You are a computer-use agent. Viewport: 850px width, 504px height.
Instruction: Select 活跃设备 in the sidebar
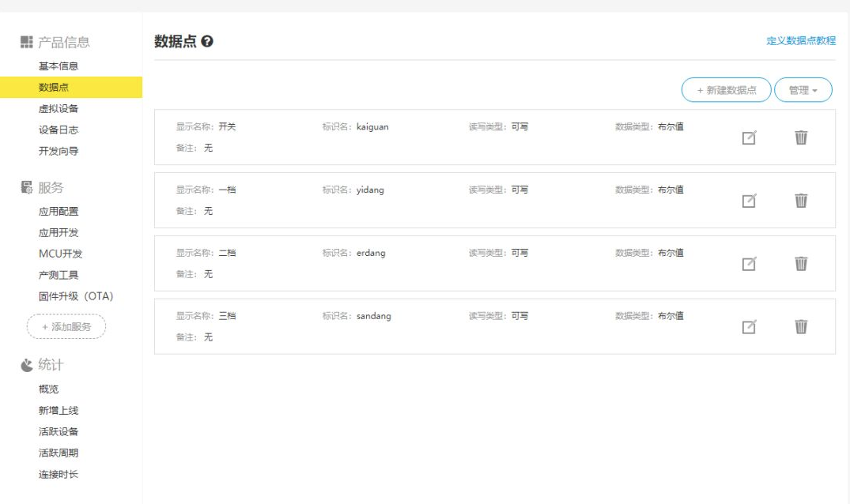(x=59, y=432)
